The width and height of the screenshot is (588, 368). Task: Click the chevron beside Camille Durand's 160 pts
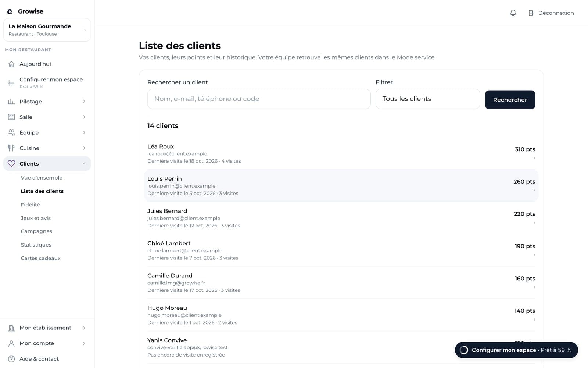click(534, 287)
